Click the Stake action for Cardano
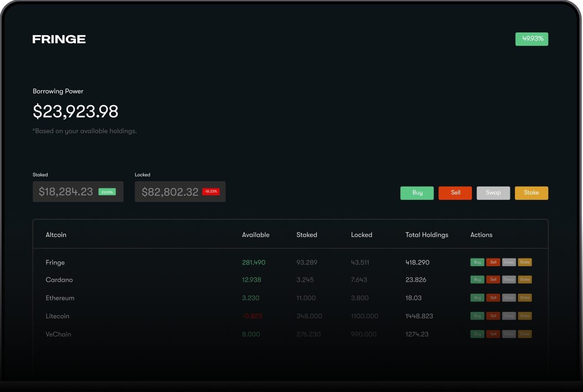 coord(525,279)
